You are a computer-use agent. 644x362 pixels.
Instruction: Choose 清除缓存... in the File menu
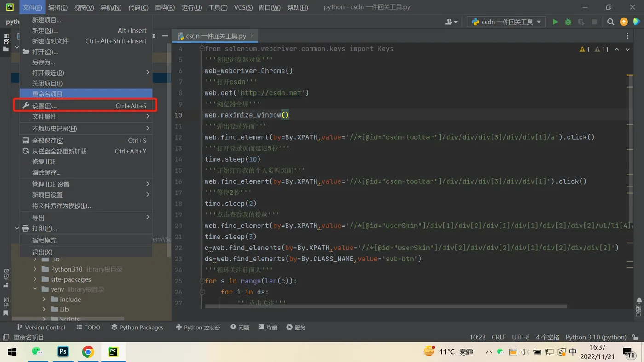[86, 172]
